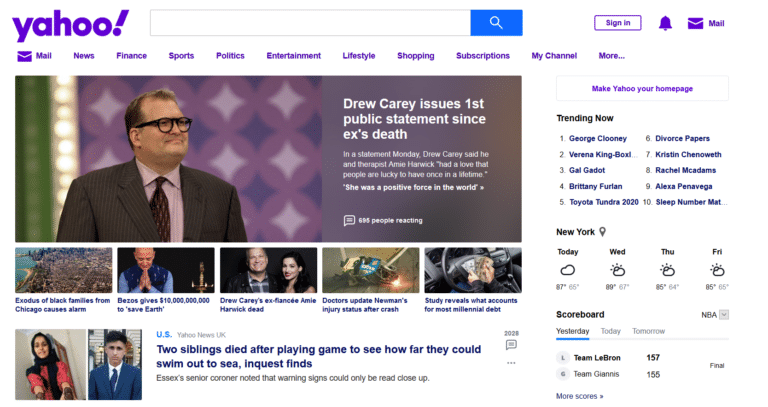
Task: Open comments icon on the siblings article
Action: (511, 344)
